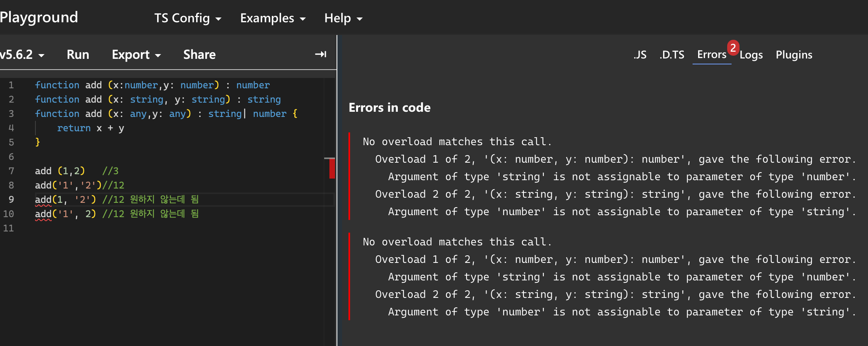Viewport: 868px width, 346px height.
Task: Click the red error marker in overview ruler
Action: [332, 169]
